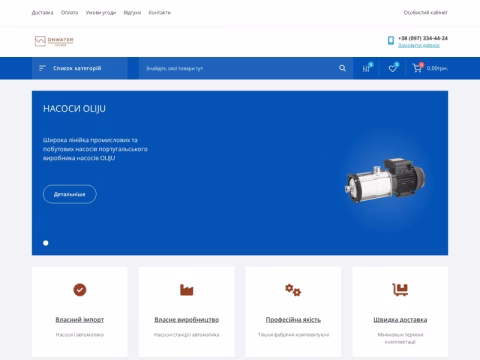
Task: Open the Контакти menu item
Action: click(x=160, y=13)
